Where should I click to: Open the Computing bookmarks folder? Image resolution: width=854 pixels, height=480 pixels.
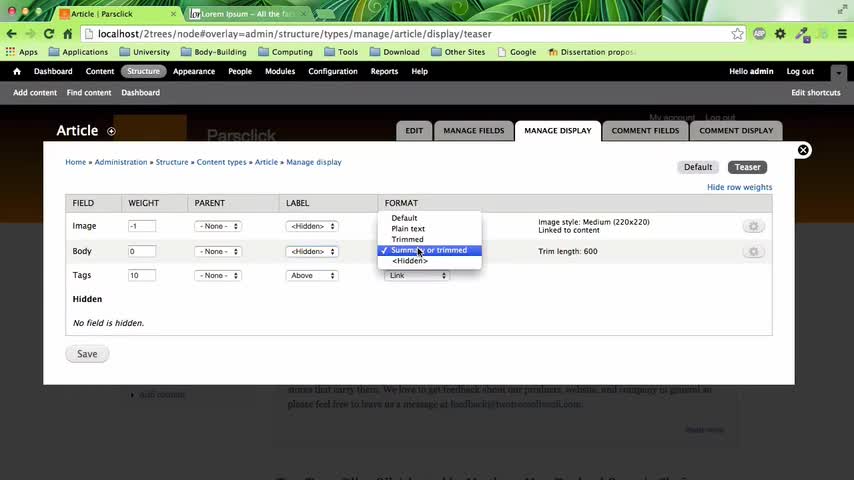(x=286, y=52)
